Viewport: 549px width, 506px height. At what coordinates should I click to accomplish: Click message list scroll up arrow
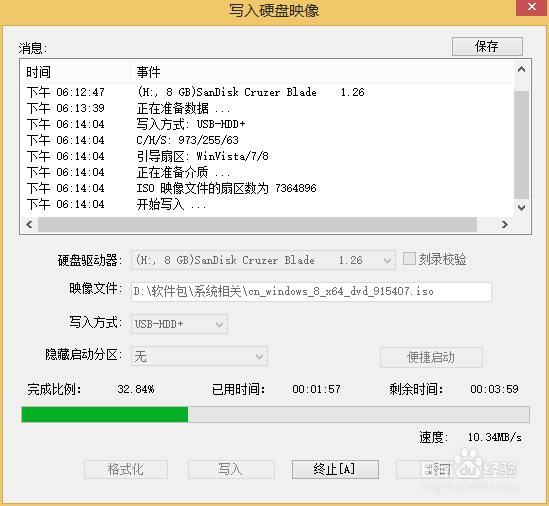pos(521,69)
